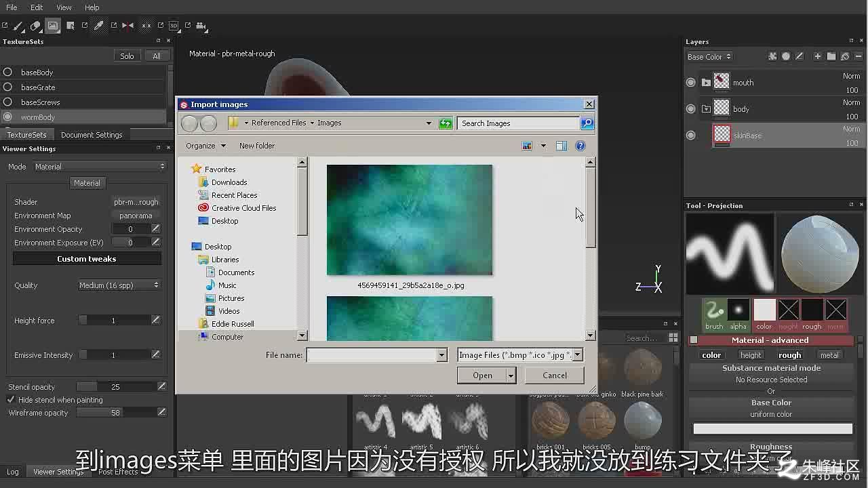Select the 4569459141_29b5a2a18e_o.jpg thumbnail

coord(410,220)
